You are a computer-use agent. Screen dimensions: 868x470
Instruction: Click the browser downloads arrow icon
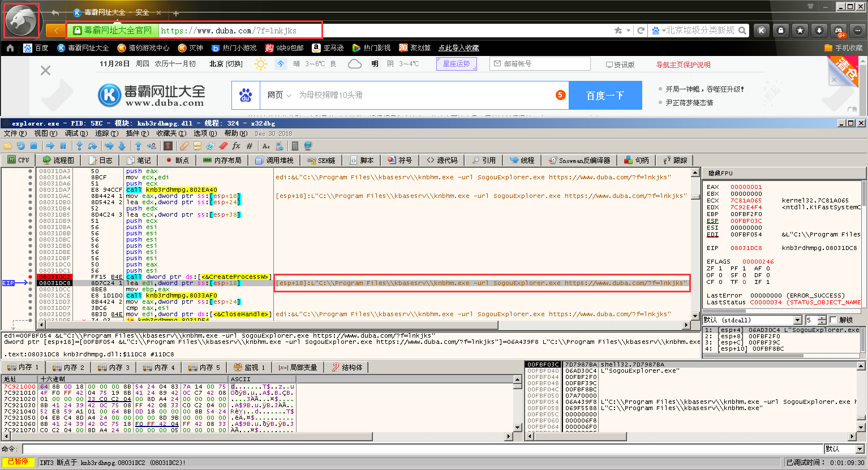[x=819, y=31]
